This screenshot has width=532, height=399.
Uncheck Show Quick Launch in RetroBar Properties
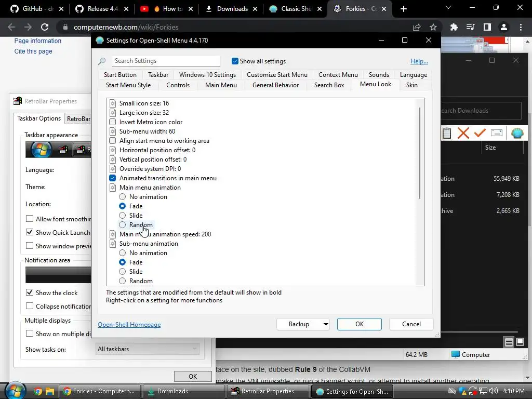tap(30, 232)
